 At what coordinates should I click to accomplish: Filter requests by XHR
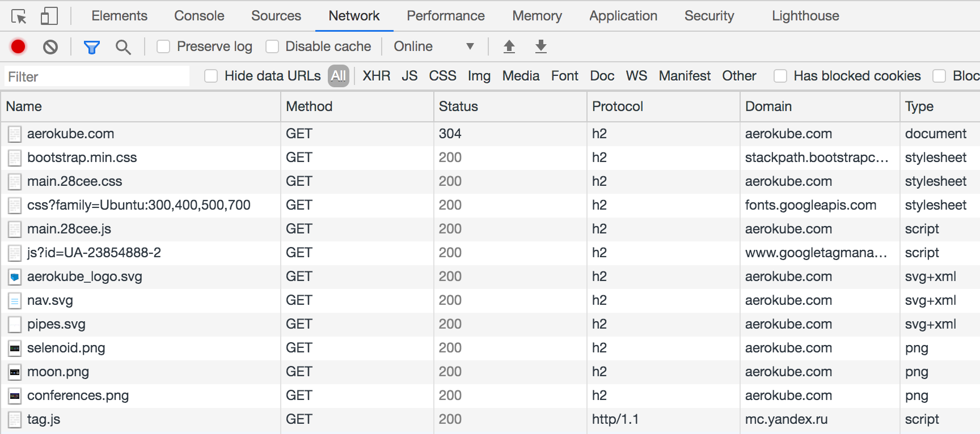[377, 76]
